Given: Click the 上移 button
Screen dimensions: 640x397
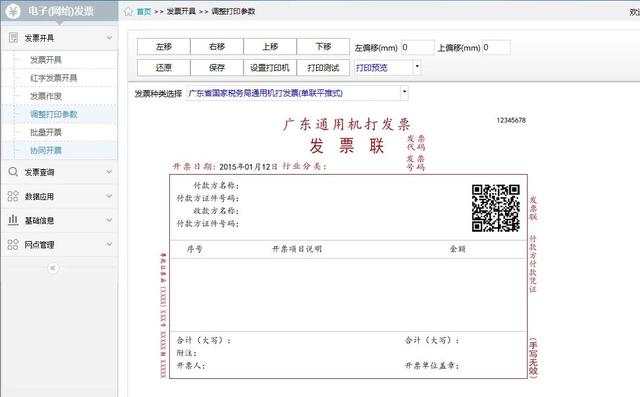Looking at the screenshot, I should (x=270, y=47).
